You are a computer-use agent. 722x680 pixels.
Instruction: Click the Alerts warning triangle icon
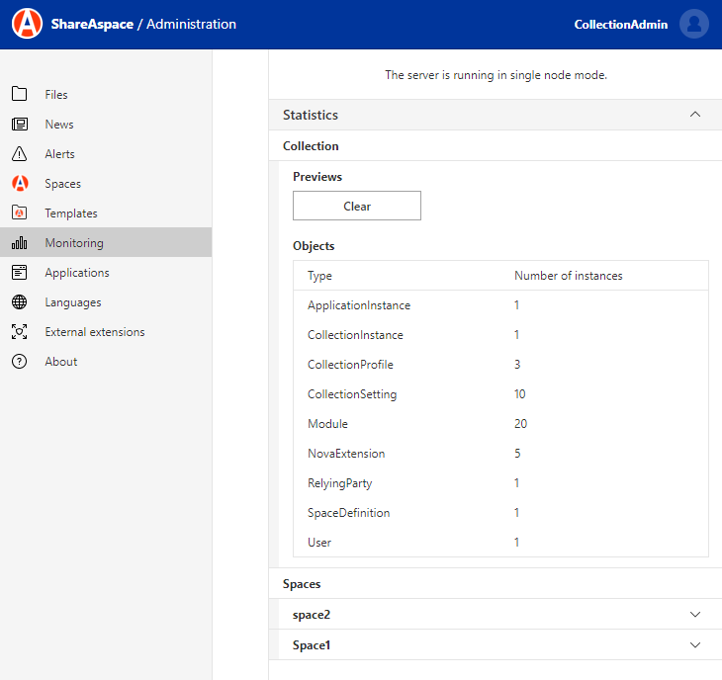coord(19,154)
